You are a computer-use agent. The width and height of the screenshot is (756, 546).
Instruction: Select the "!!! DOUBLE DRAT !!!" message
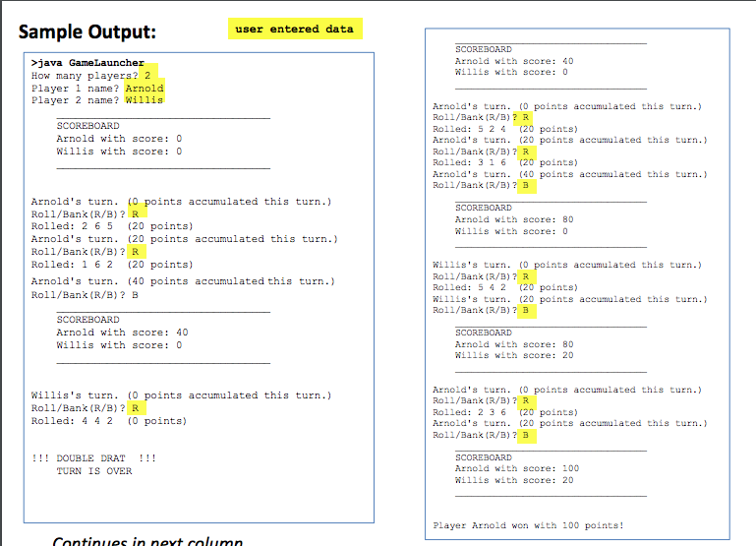(x=94, y=457)
